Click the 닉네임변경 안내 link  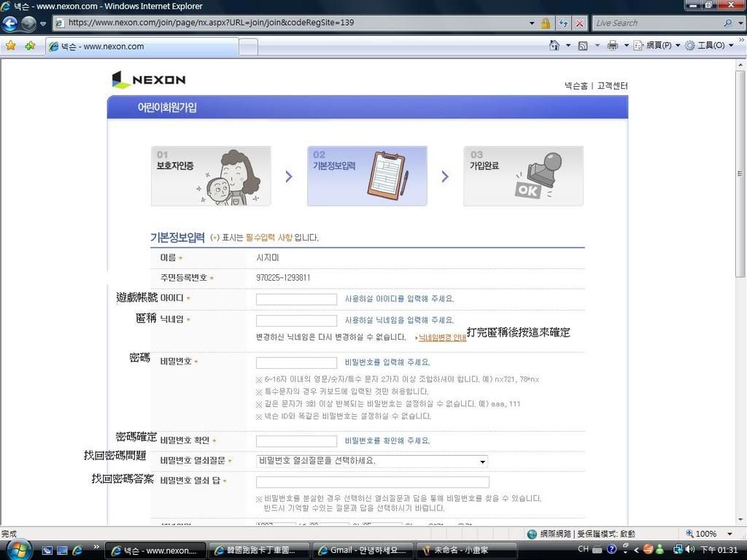pos(441,338)
